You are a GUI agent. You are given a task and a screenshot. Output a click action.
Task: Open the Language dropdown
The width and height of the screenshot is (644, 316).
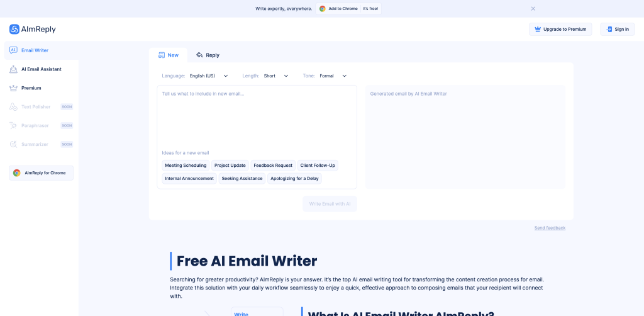209,76
